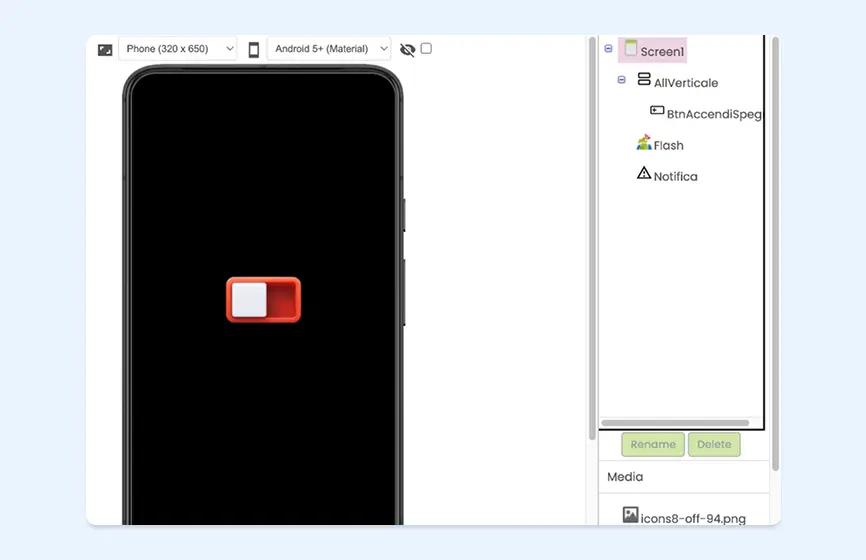The image size is (866, 560).
Task: Click the crossed-out eye hidden components icon
Action: tap(407, 49)
